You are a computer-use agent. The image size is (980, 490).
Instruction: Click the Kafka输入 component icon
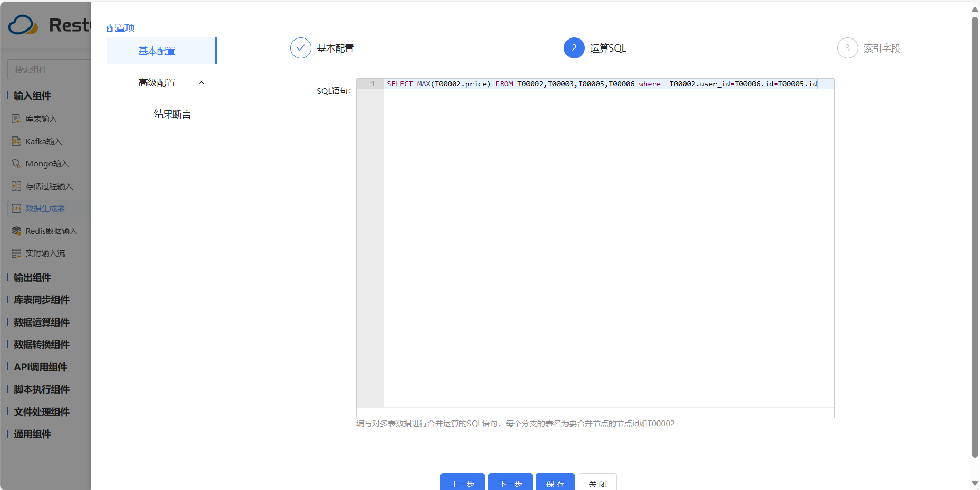tap(16, 141)
